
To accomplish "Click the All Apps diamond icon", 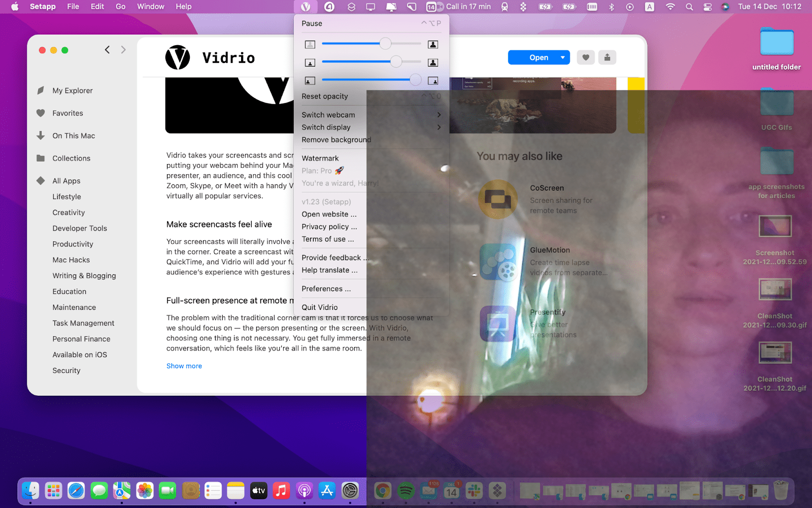I will [x=41, y=181].
